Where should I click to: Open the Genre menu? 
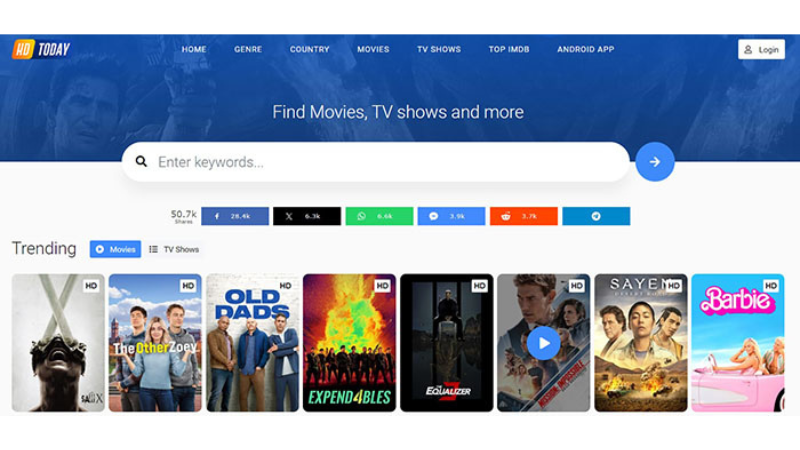[x=248, y=49]
